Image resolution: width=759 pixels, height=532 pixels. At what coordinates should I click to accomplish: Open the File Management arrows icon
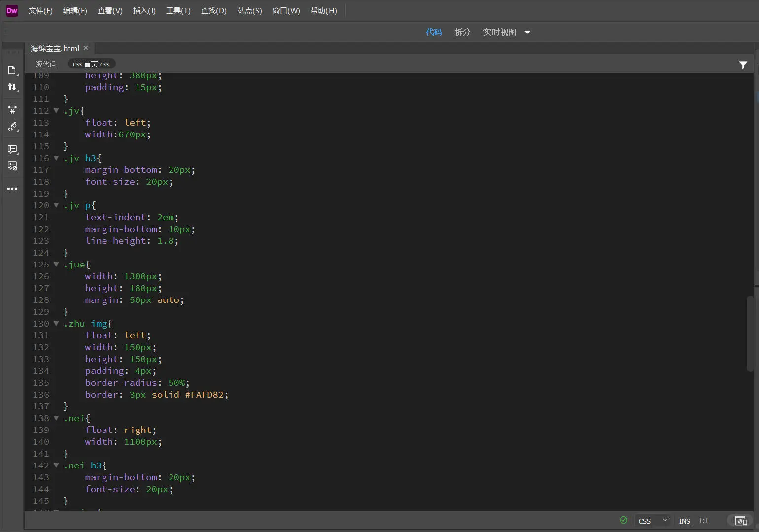(12, 87)
